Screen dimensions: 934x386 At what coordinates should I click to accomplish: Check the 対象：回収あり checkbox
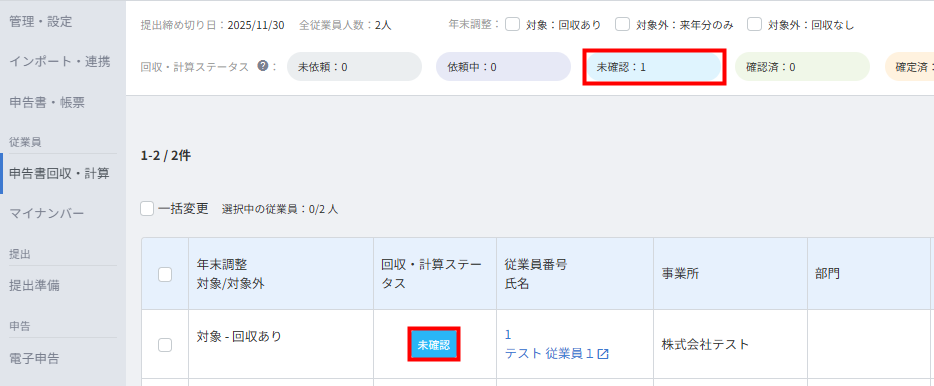512,24
